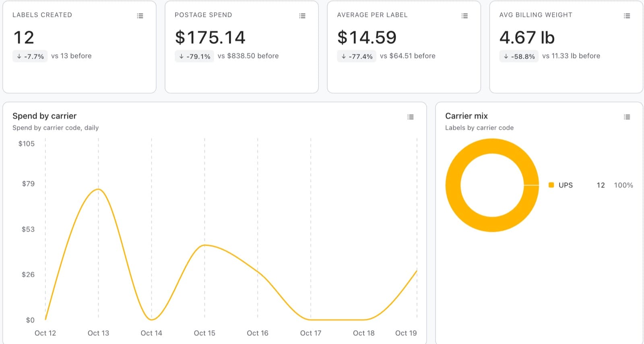This screenshot has width=644, height=344.
Task: Open the Avg Billing Weight card menu icon
Action: [x=627, y=16]
